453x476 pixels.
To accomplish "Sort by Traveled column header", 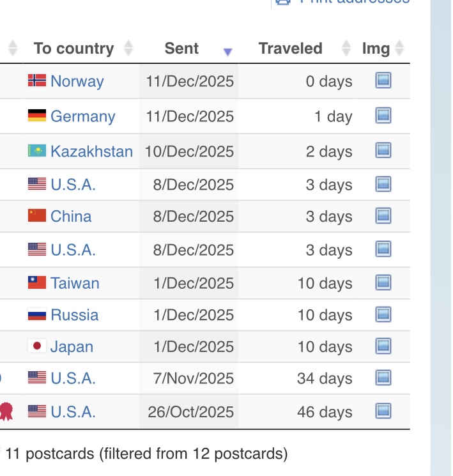I will 291,49.
